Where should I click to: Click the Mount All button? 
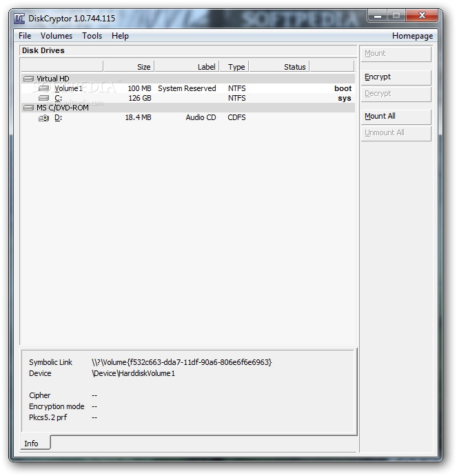point(396,117)
